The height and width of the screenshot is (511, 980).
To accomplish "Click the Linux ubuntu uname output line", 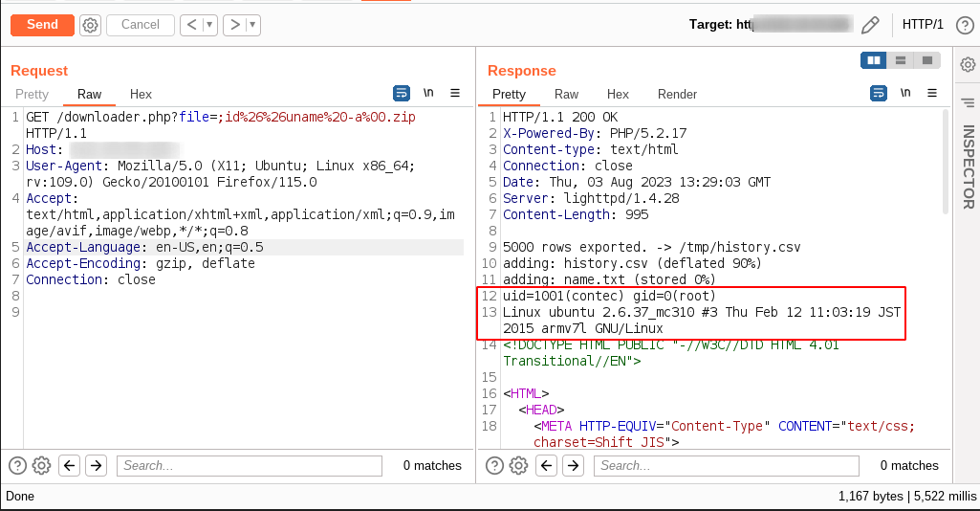I will point(702,321).
